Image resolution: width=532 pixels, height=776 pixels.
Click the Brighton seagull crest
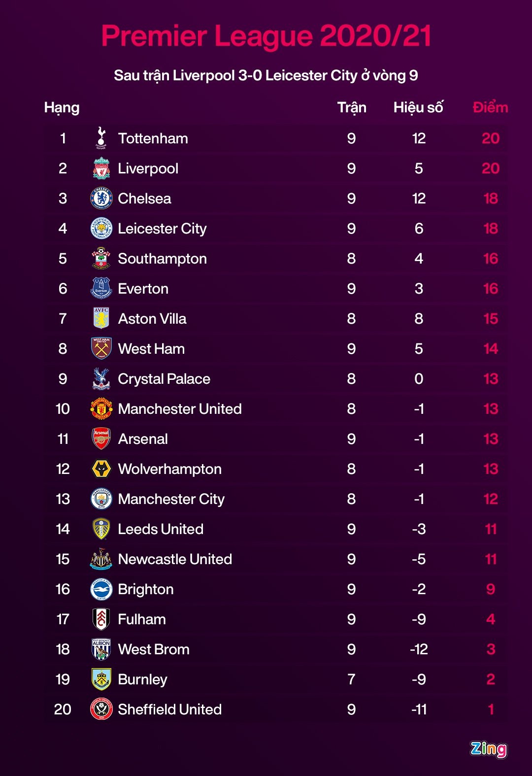pos(101,589)
